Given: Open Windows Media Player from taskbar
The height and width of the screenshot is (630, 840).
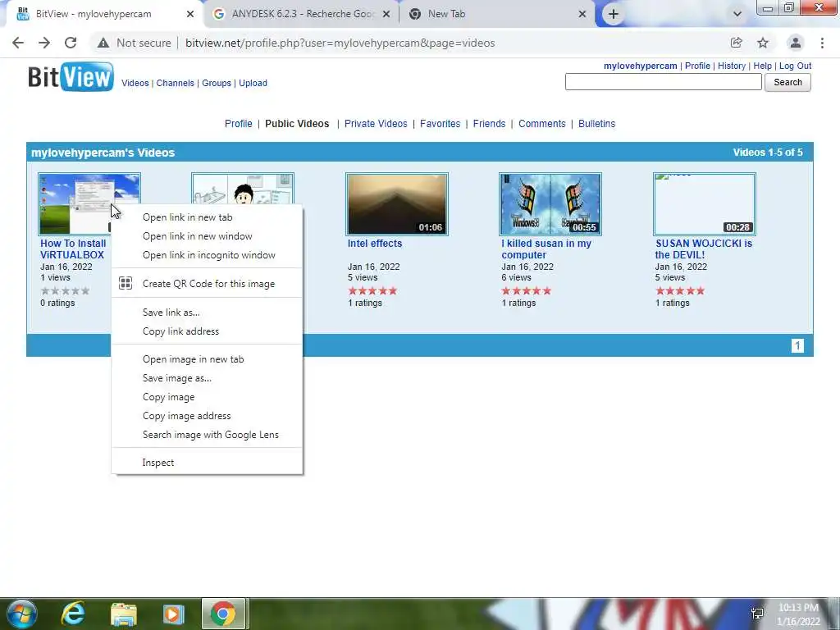Looking at the screenshot, I should (x=173, y=614).
